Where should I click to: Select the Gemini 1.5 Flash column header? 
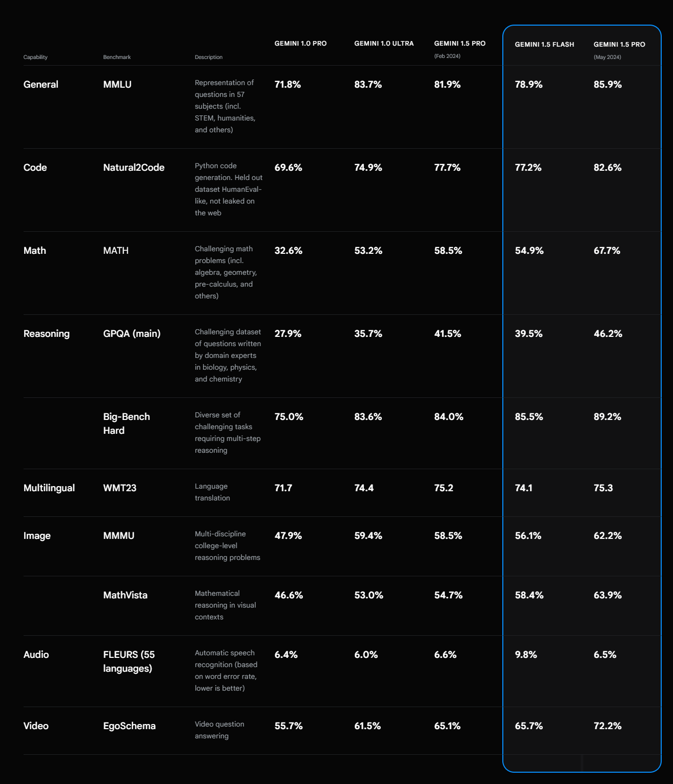tap(544, 45)
